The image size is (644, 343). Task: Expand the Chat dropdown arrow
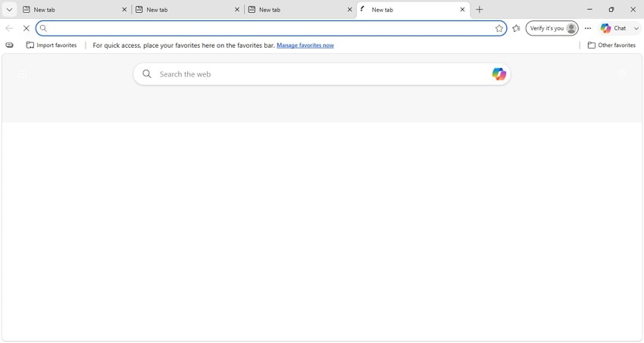tap(636, 28)
